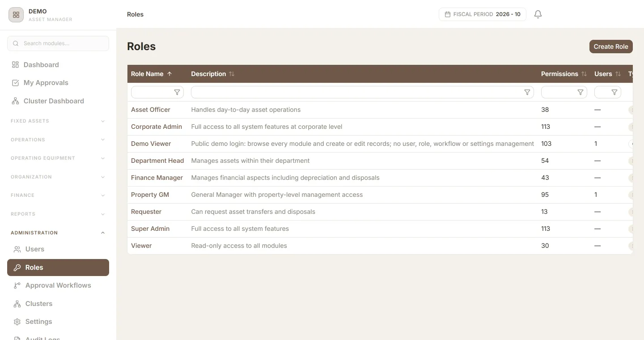Screen dimensions: 644x340
Task: Expand the Operating Equipment section
Action: (58, 158)
